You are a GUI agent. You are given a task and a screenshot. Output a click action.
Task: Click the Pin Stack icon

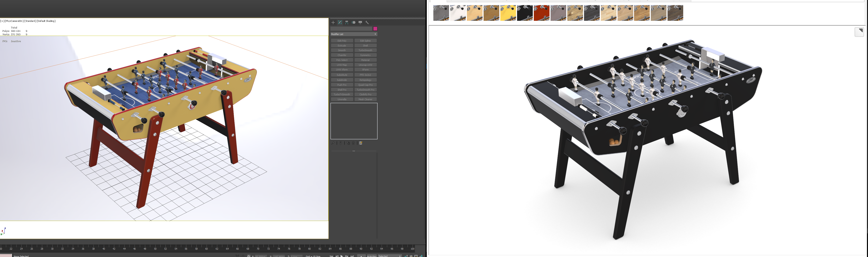(x=333, y=143)
